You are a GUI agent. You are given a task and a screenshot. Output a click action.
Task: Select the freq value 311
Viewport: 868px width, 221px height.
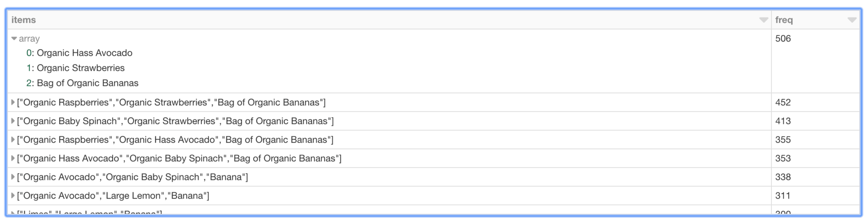(783, 196)
